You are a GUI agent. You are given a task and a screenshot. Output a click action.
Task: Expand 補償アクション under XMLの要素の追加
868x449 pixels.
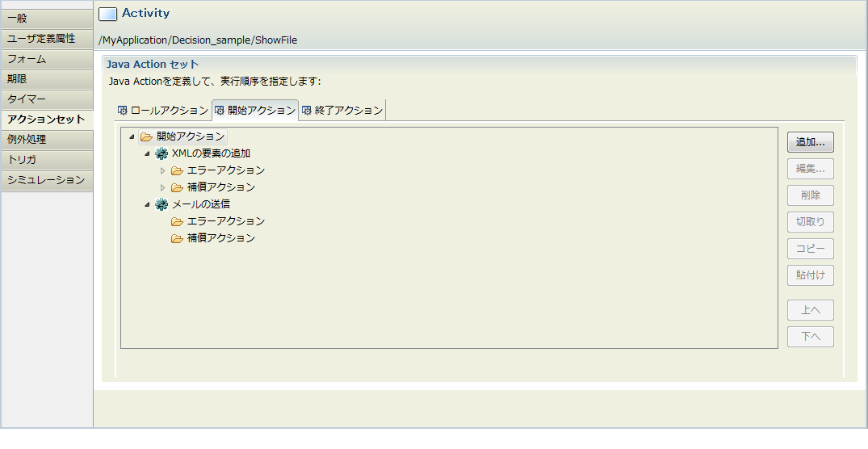(163, 187)
